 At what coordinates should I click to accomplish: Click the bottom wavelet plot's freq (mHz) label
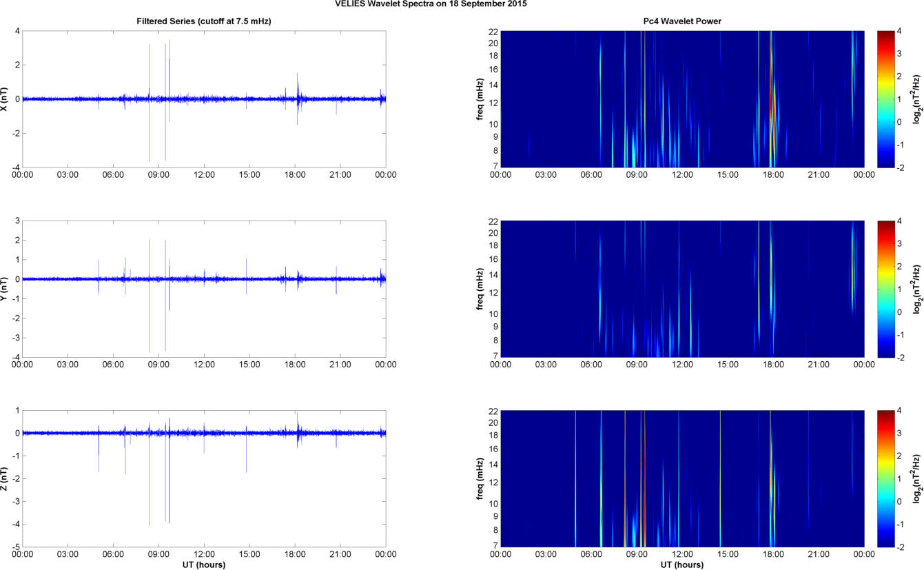click(x=479, y=478)
